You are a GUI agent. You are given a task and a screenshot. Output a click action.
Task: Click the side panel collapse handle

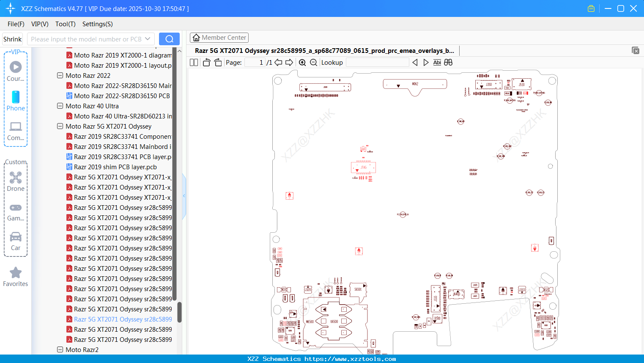click(184, 196)
